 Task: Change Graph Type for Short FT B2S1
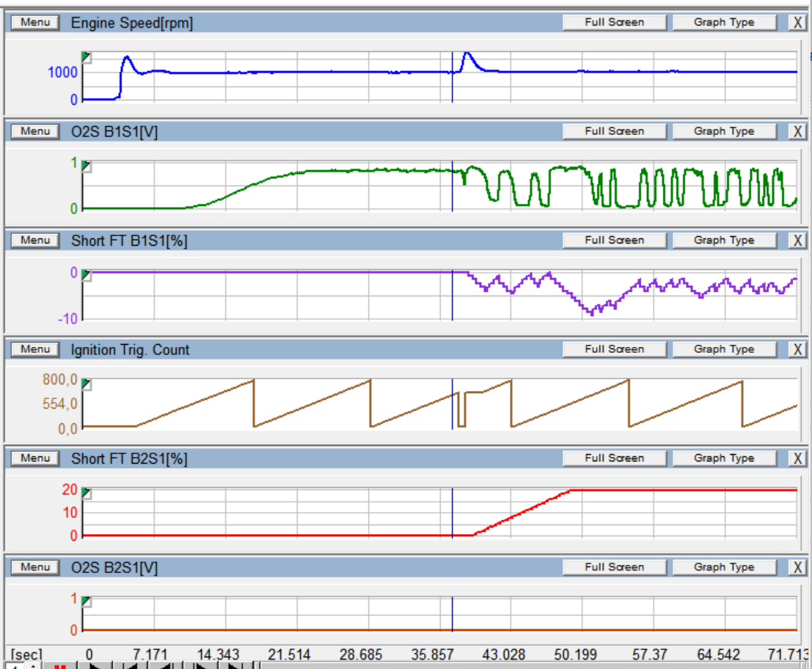[x=723, y=458]
